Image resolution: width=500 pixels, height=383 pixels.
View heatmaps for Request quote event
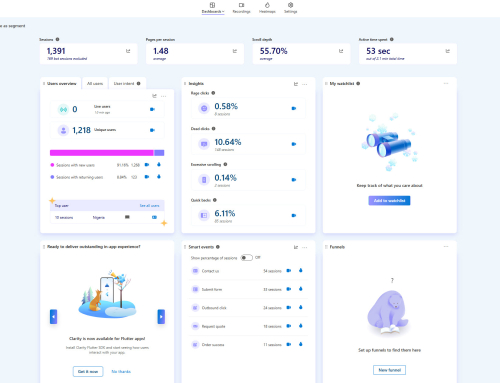click(x=301, y=326)
